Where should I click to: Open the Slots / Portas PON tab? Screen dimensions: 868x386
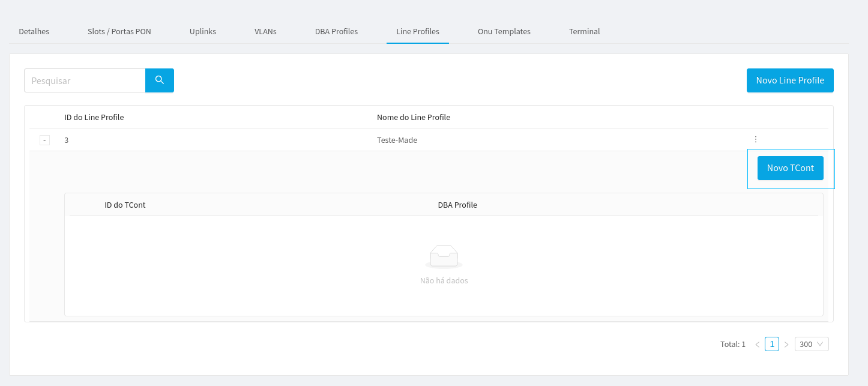tap(119, 31)
